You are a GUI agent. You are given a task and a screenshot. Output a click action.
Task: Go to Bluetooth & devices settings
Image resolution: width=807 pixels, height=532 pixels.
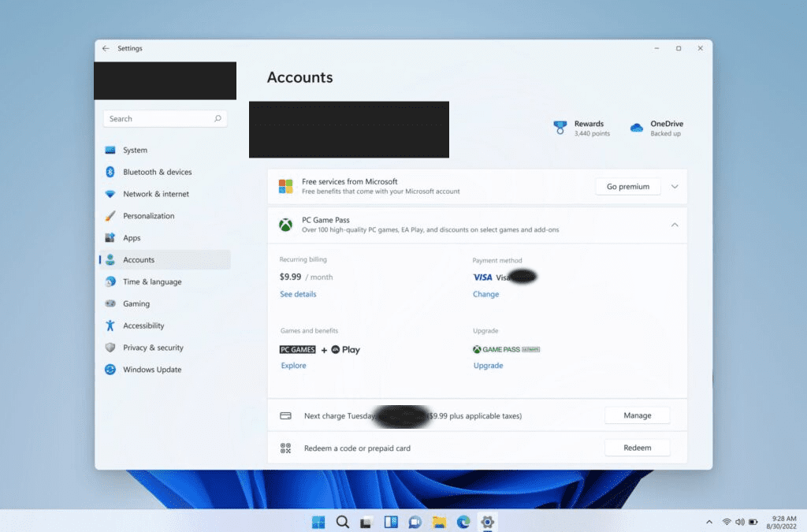165,172
